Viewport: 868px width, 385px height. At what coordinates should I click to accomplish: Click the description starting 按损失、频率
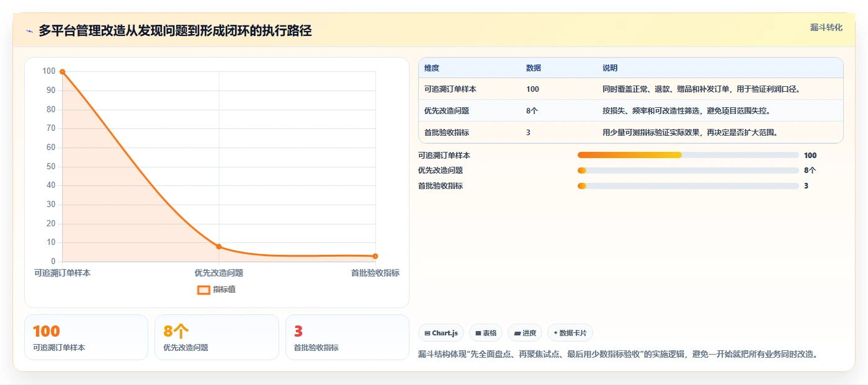(x=687, y=111)
